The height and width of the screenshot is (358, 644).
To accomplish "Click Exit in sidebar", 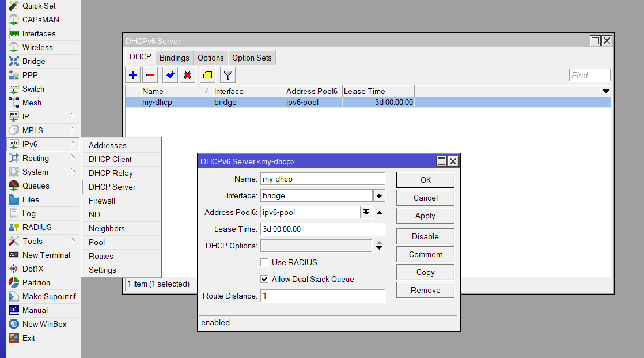I will tap(43, 338).
